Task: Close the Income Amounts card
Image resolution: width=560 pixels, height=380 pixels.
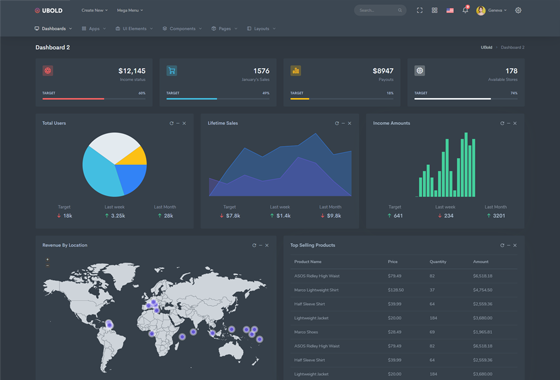Action: (515, 123)
